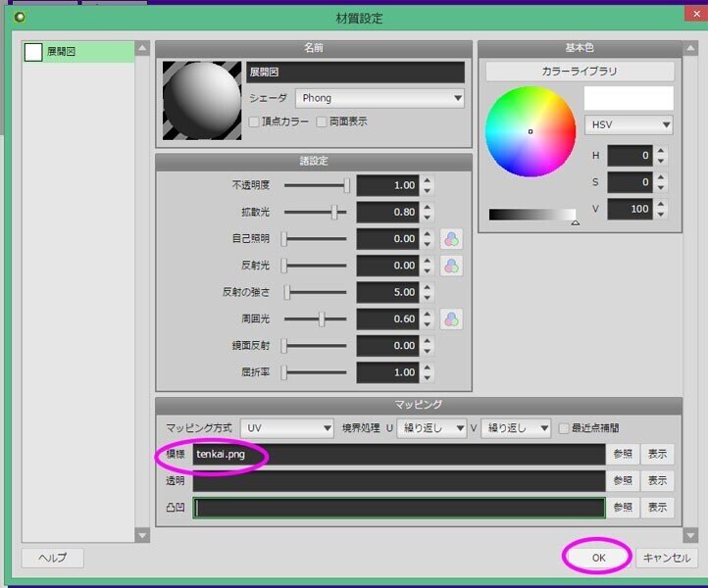Enable 両面表示 checkbox
This screenshot has height=588, width=708.
pos(322,122)
